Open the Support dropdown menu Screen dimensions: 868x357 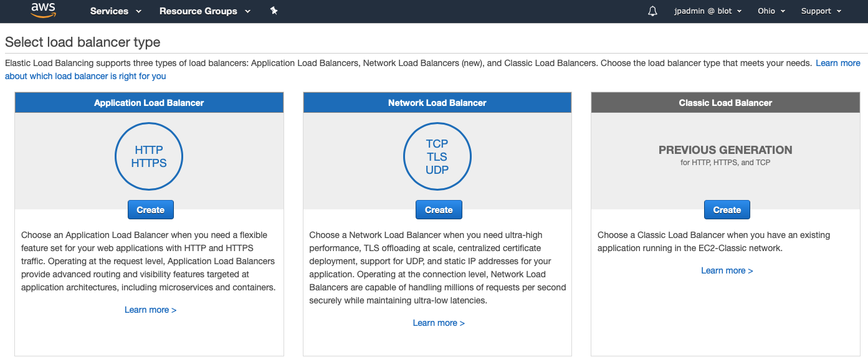tap(821, 11)
